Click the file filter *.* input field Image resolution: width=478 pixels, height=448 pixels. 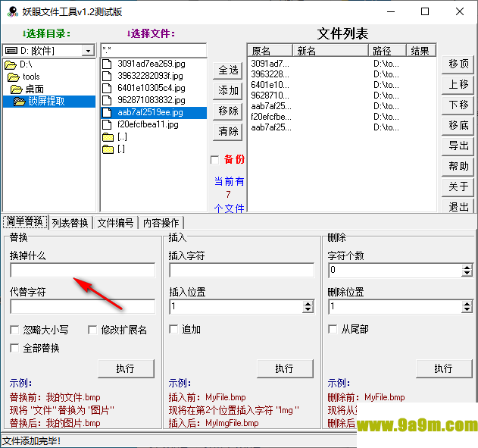click(153, 50)
